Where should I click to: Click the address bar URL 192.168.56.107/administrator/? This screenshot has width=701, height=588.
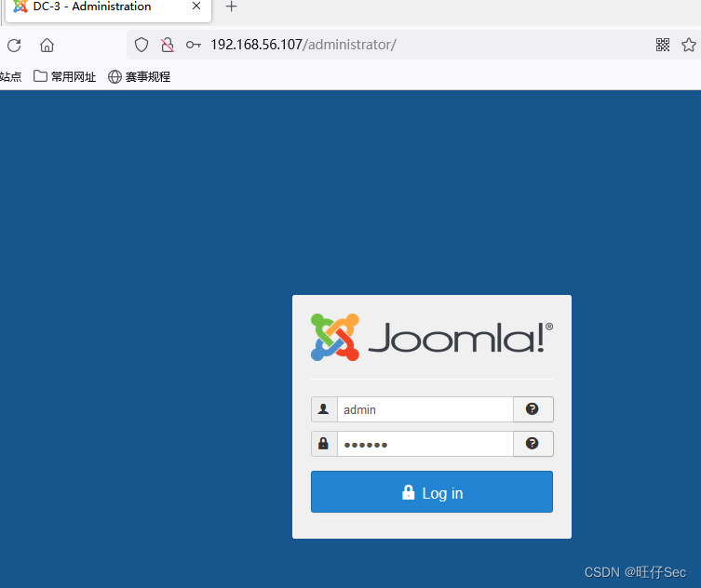click(303, 45)
